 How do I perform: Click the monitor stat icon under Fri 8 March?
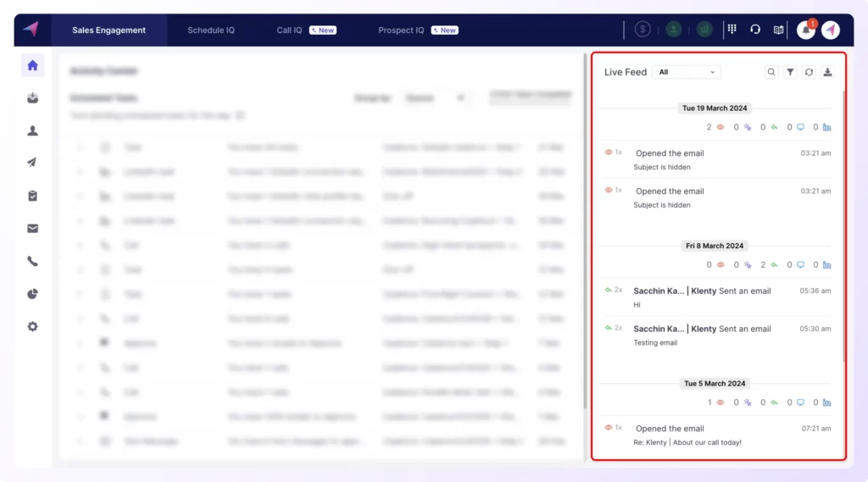[x=800, y=265]
